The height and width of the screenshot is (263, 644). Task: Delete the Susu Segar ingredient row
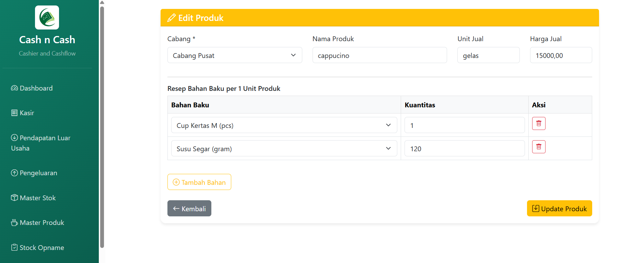click(539, 147)
